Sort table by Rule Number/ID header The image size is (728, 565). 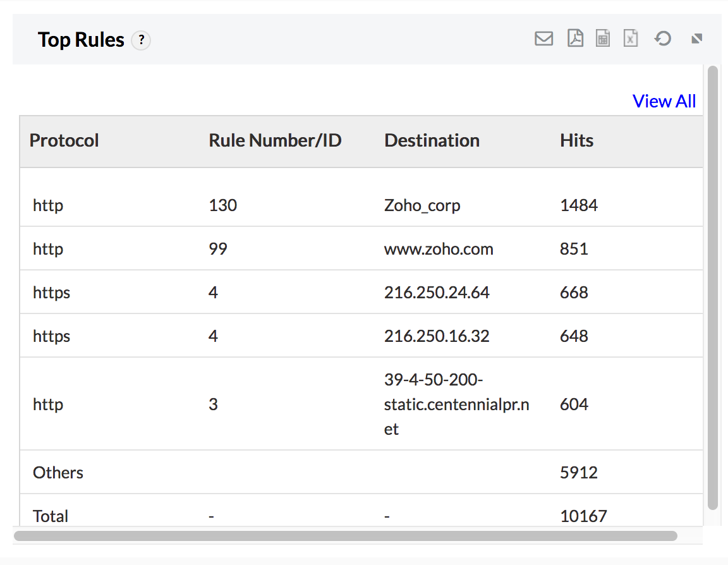point(275,140)
